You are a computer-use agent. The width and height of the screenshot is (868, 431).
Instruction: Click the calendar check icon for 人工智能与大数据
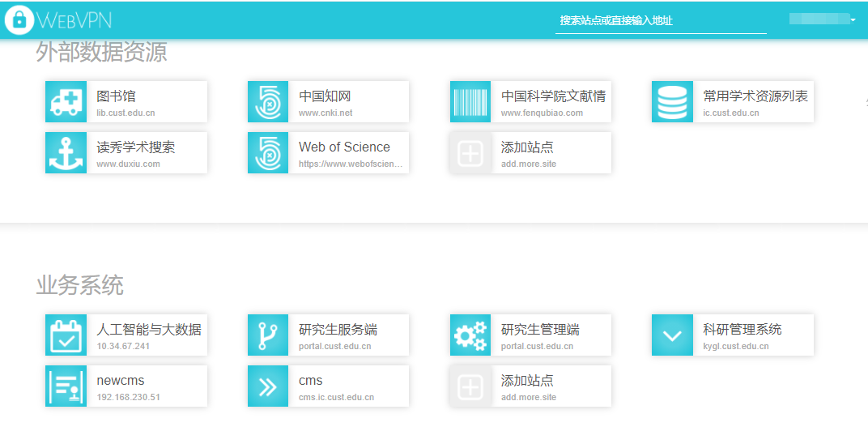tap(66, 335)
